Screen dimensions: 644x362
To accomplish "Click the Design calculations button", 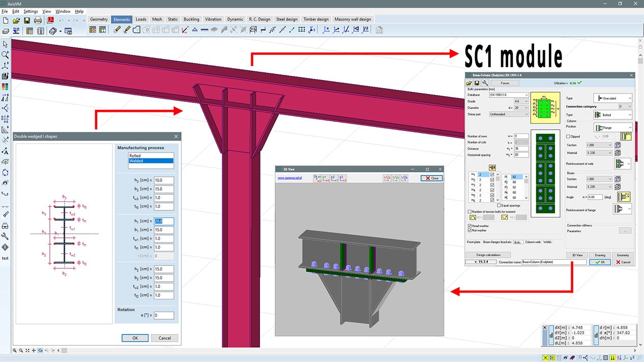I will [x=488, y=255].
